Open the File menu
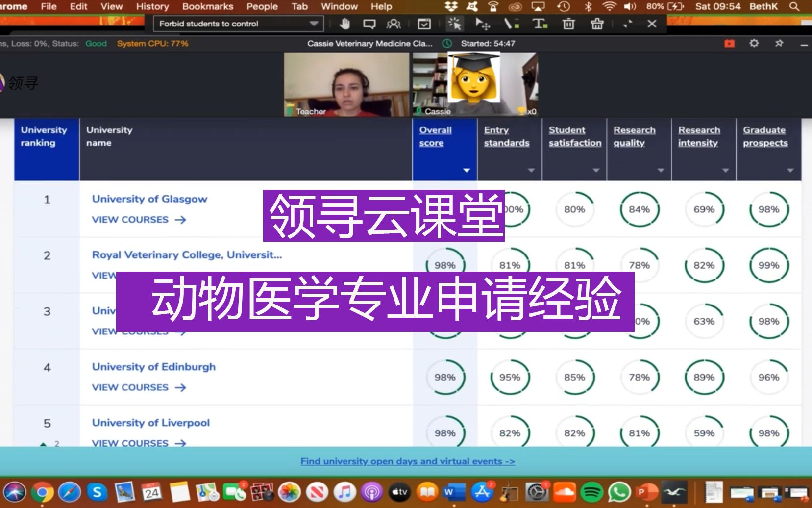812x508 pixels. click(49, 6)
